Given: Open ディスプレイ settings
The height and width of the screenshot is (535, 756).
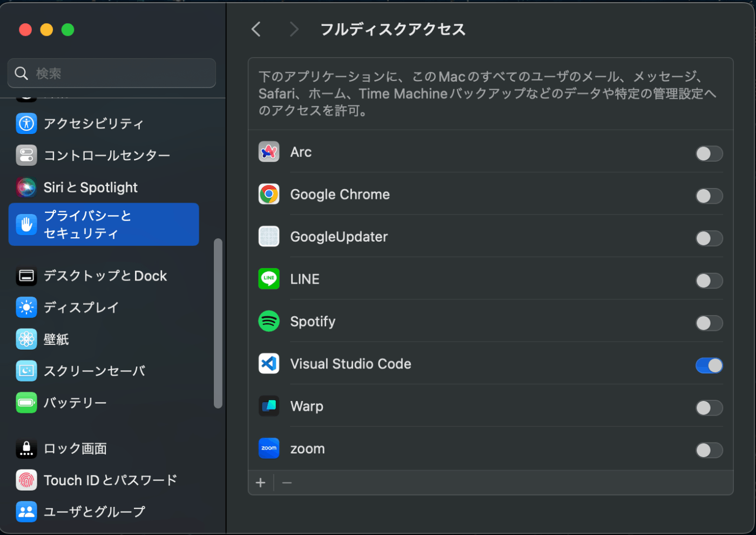Looking at the screenshot, I should pos(104,307).
